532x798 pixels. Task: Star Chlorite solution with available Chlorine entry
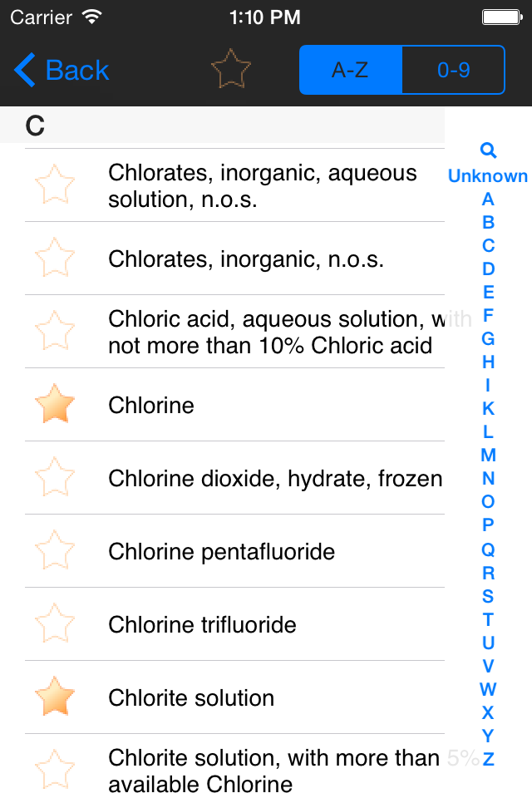(x=55, y=769)
